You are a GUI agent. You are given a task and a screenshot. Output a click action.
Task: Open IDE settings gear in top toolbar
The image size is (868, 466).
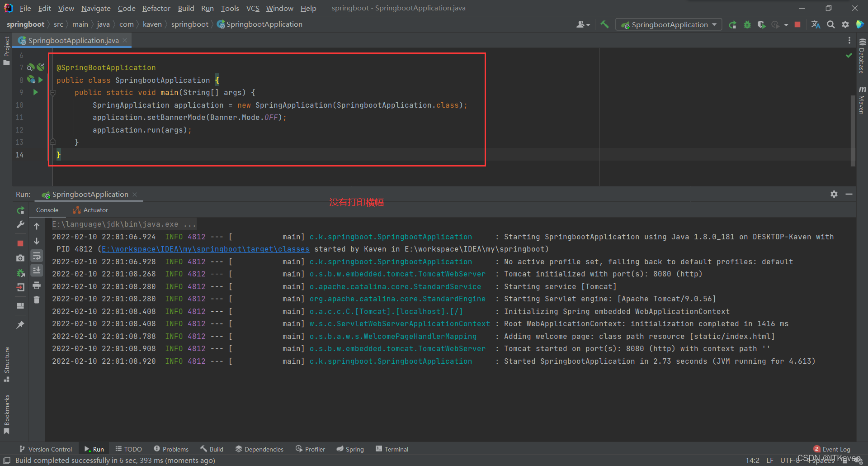(x=845, y=24)
